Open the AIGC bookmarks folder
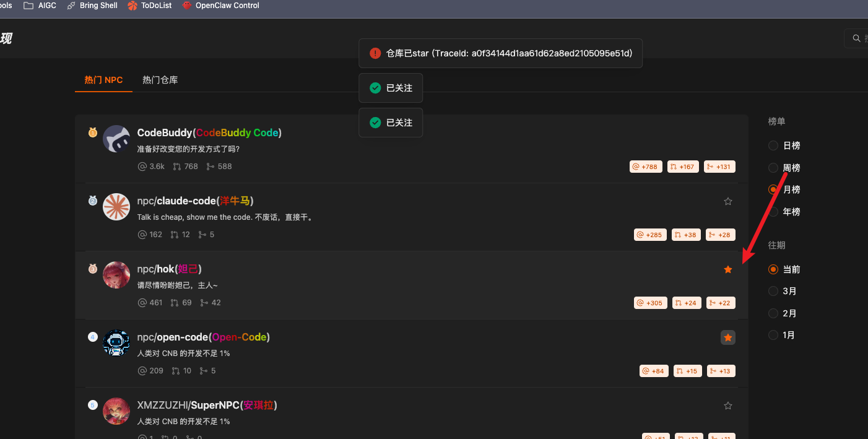The height and width of the screenshot is (439, 868). (40, 6)
